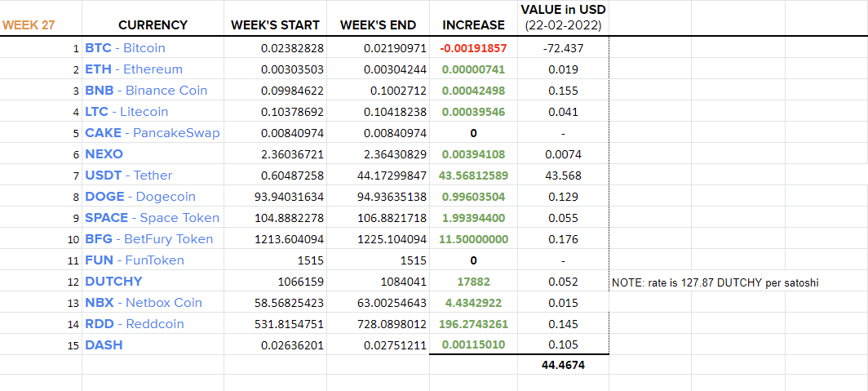The image size is (868, 391).
Task: Select Reddcoin increase 196.2743261
Action: [473, 324]
